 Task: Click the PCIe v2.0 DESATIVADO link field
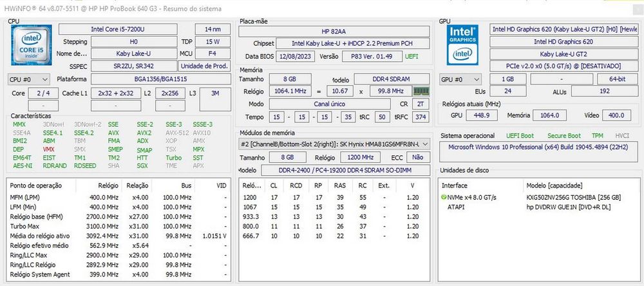point(563,66)
